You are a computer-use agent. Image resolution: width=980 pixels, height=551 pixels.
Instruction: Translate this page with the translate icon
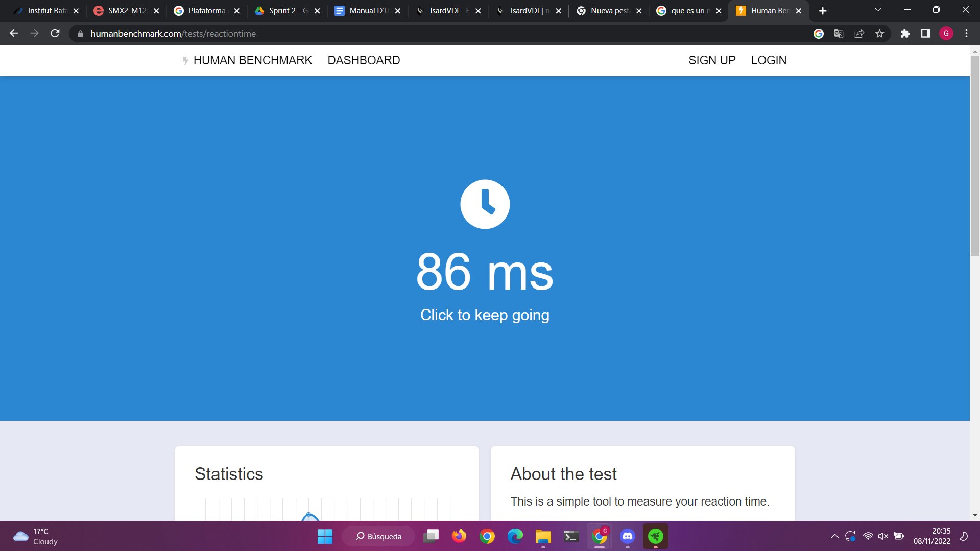[x=839, y=34]
